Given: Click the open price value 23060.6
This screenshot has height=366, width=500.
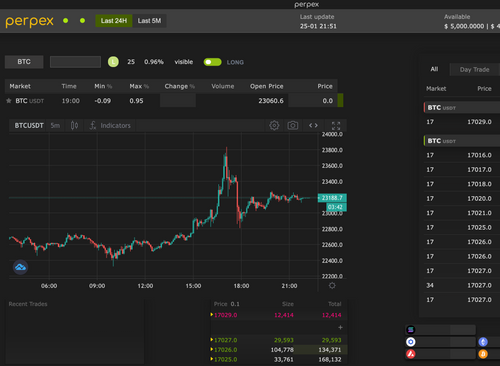Looking at the screenshot, I should [x=271, y=101].
